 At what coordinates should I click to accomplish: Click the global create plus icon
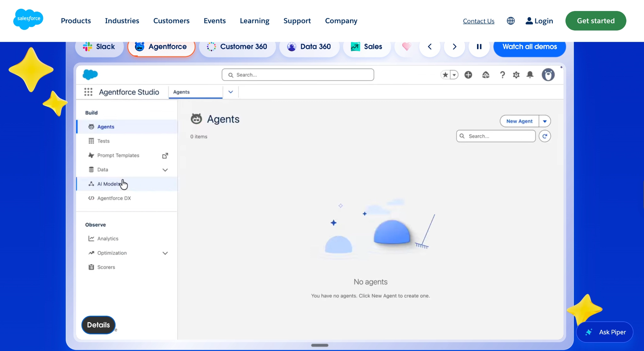[x=468, y=75]
